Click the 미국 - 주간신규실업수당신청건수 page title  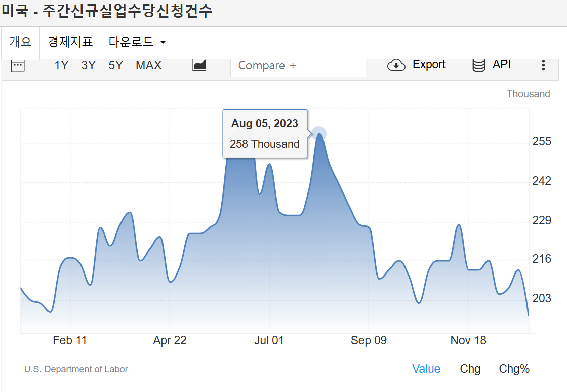click(106, 10)
